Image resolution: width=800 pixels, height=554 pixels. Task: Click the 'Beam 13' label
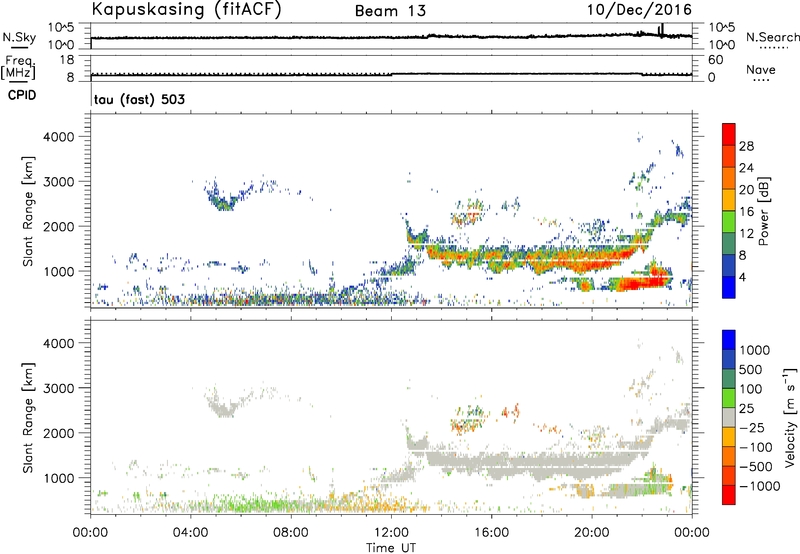tap(390, 11)
